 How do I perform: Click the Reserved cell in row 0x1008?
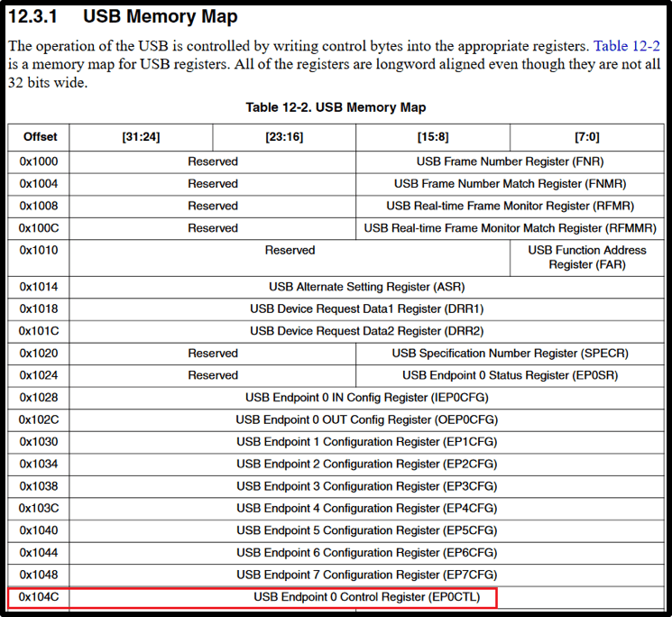pyautogui.click(x=213, y=206)
